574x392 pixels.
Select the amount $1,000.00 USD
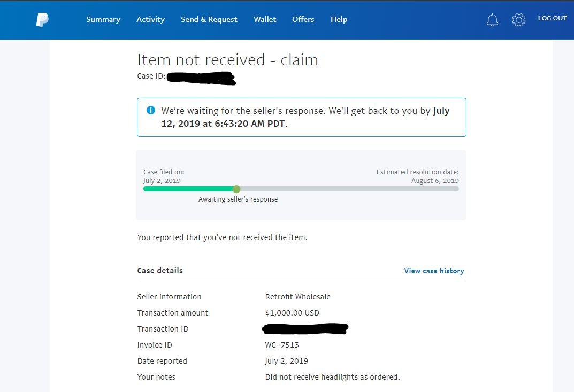(x=292, y=313)
